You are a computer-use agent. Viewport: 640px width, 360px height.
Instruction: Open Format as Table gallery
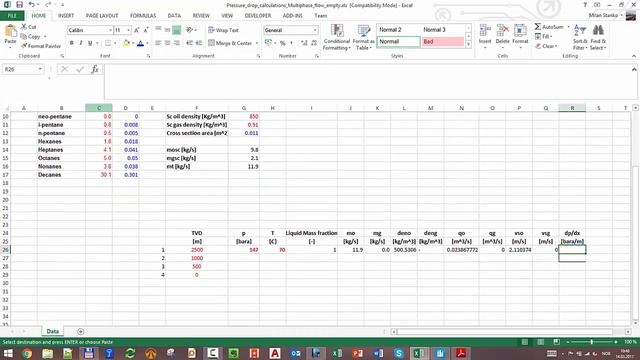click(363, 37)
